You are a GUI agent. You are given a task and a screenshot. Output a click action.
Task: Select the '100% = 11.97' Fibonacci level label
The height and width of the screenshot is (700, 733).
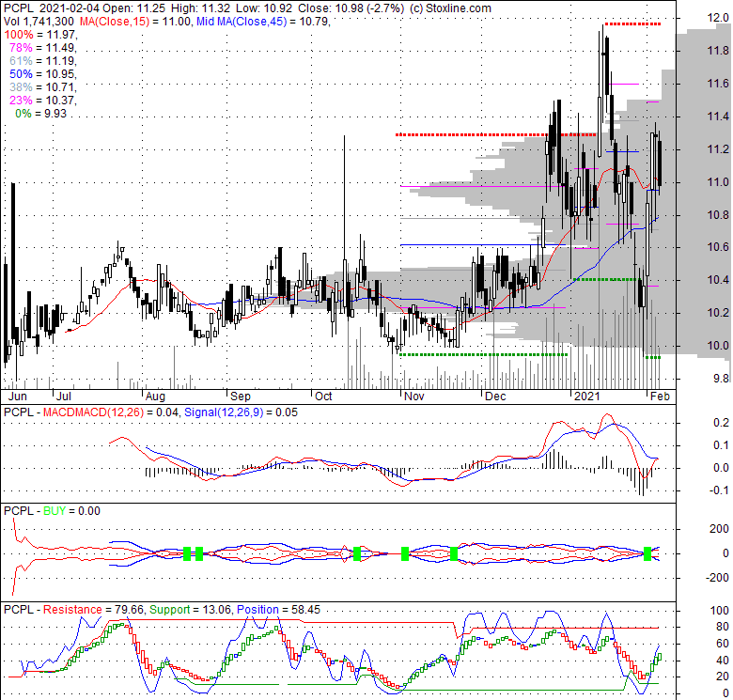[x=40, y=35]
